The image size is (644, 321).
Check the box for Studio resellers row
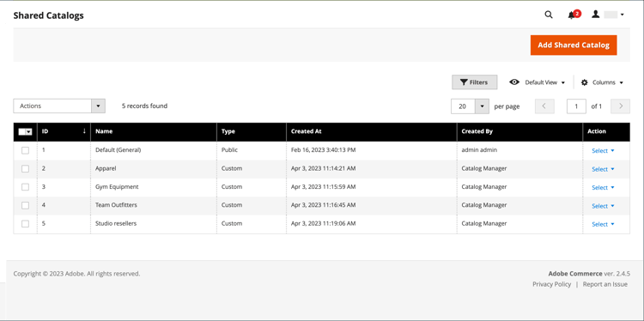point(26,224)
